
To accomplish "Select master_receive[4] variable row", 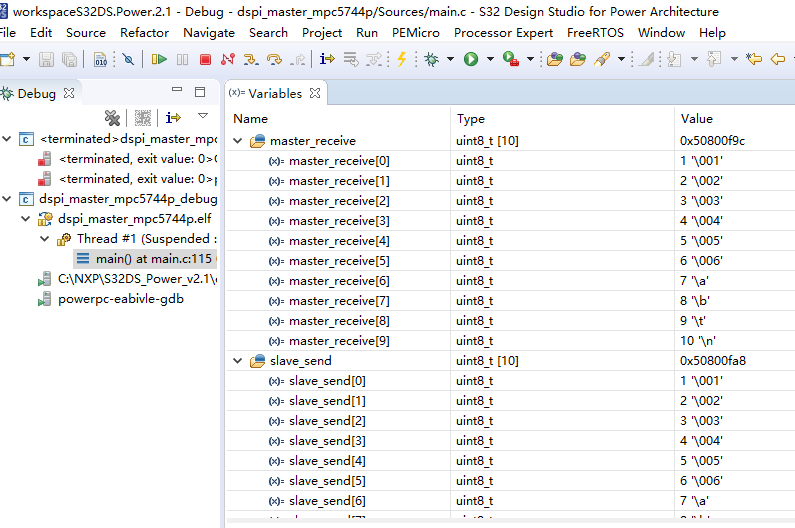I will (511, 240).
